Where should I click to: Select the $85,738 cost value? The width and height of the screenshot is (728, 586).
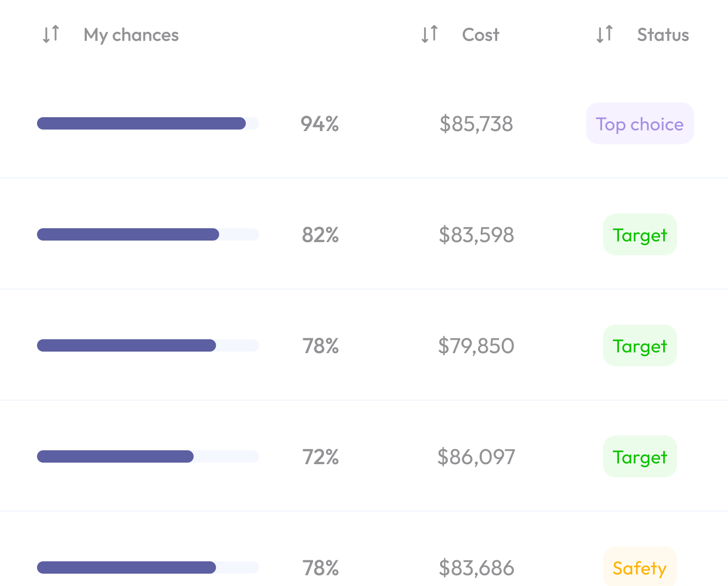[x=476, y=124]
